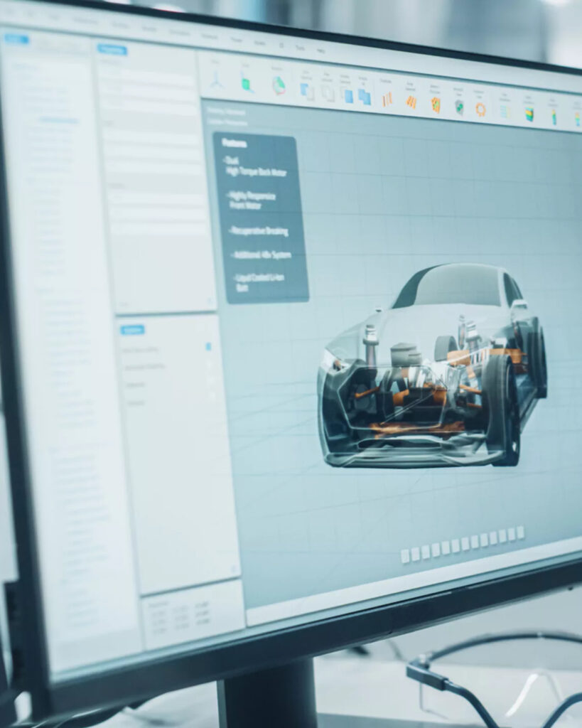Click 'Highly Responsive Front Motor' feature

(251, 200)
